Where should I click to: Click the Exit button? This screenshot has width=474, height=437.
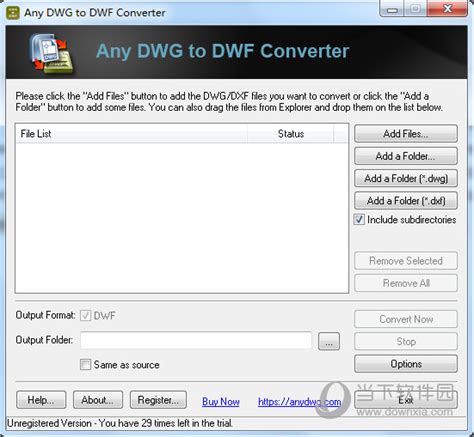(406, 400)
